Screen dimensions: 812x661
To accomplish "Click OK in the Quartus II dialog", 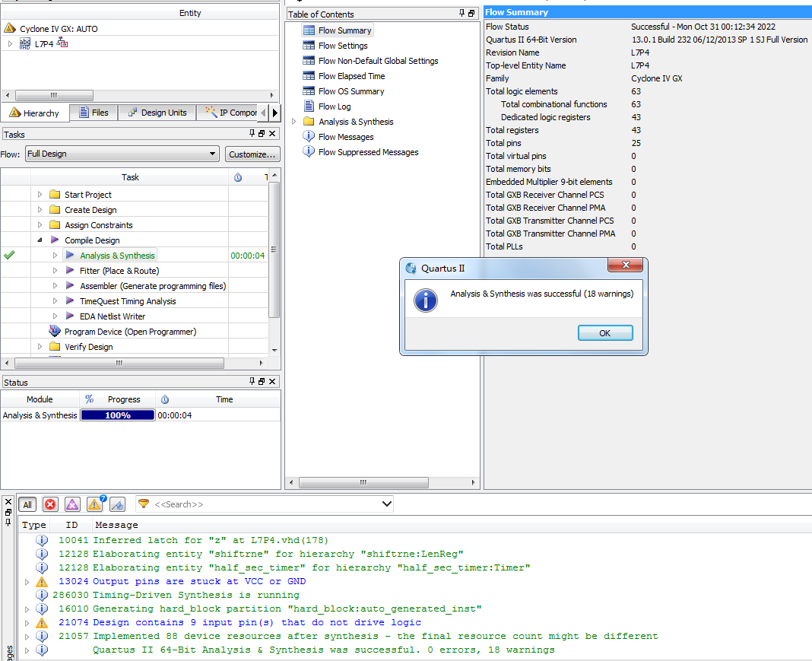I will click(605, 333).
